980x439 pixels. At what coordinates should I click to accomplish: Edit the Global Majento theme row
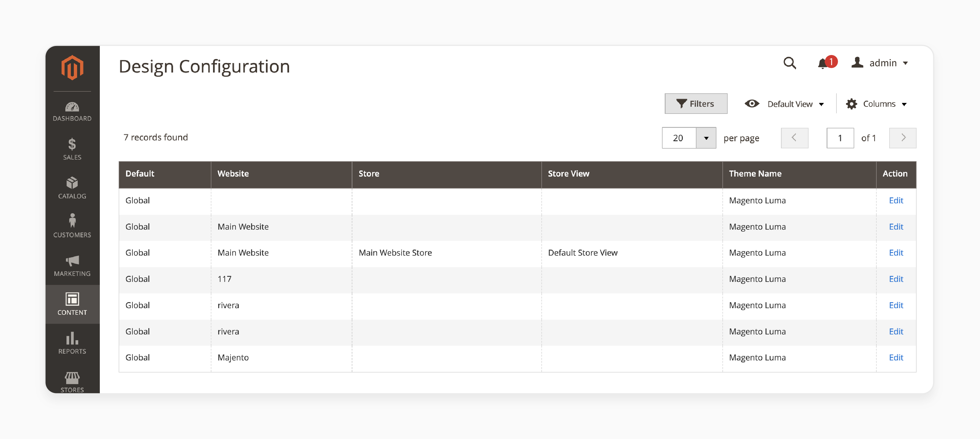coord(896,357)
